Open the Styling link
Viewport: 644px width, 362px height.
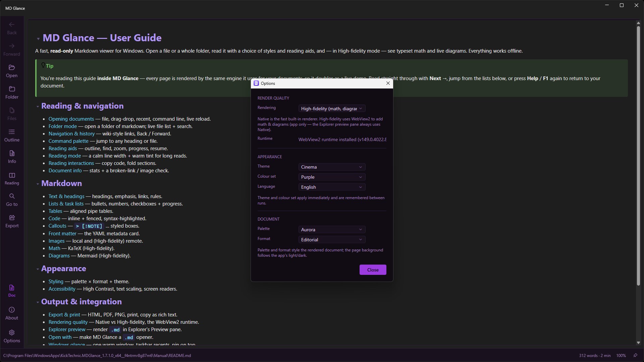click(x=56, y=282)
